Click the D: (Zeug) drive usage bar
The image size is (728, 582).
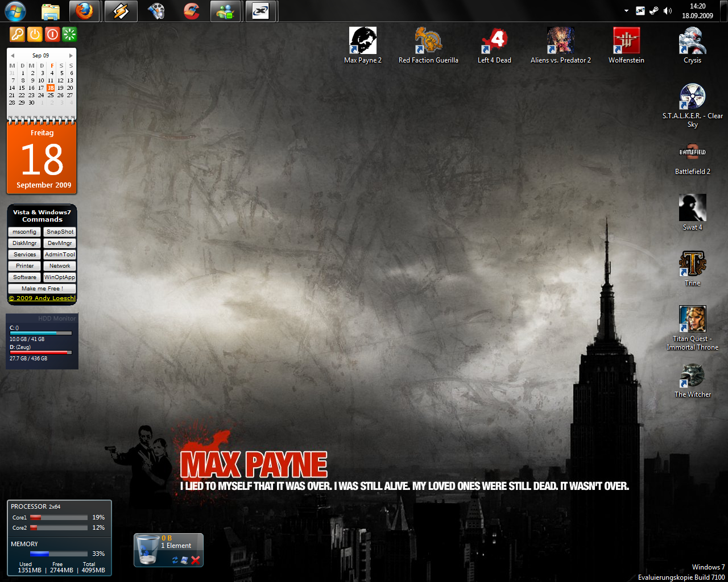(41, 352)
